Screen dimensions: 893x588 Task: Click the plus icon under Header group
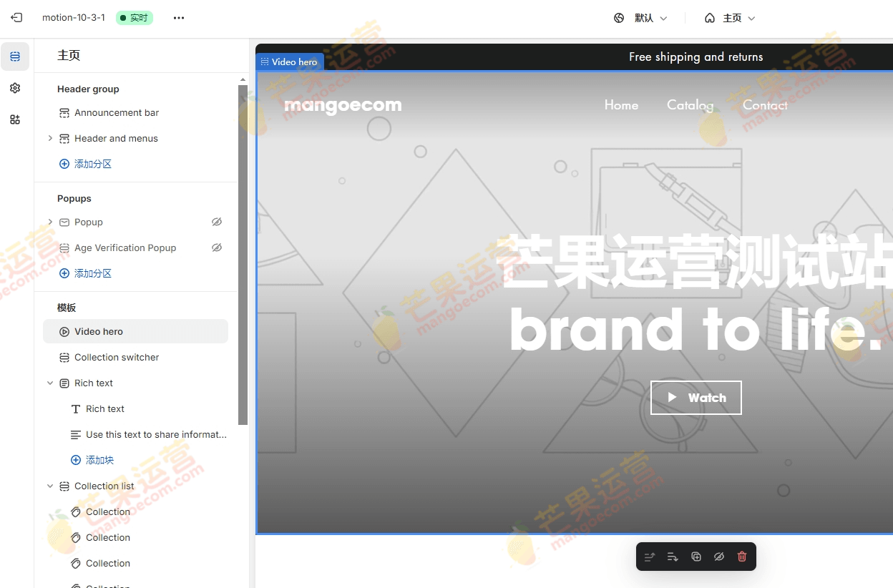pos(64,165)
